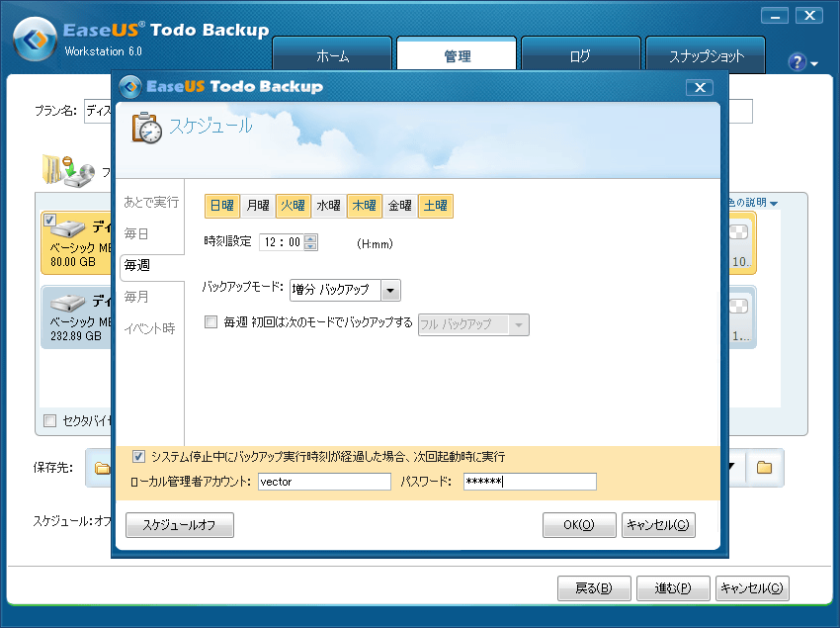Click the 80.00 GB disk drive icon
The width and height of the screenshot is (840, 628).
pos(67,227)
